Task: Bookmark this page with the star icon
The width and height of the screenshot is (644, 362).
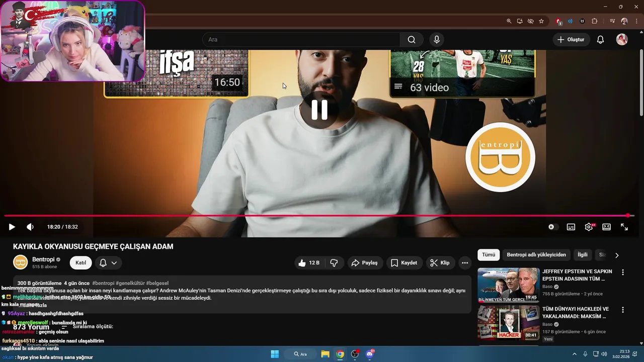Action: pos(541,21)
